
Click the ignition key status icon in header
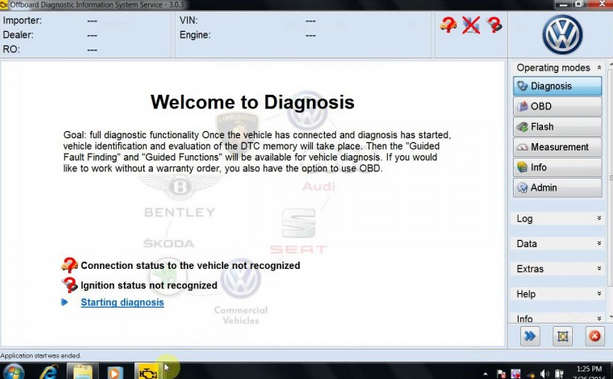click(495, 25)
